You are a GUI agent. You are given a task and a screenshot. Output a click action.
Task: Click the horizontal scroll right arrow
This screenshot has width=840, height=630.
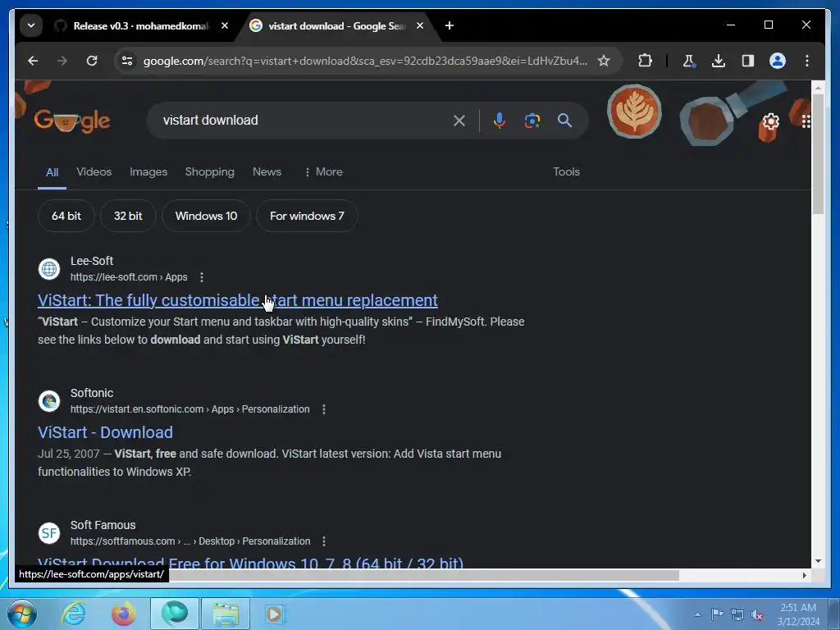click(x=804, y=575)
